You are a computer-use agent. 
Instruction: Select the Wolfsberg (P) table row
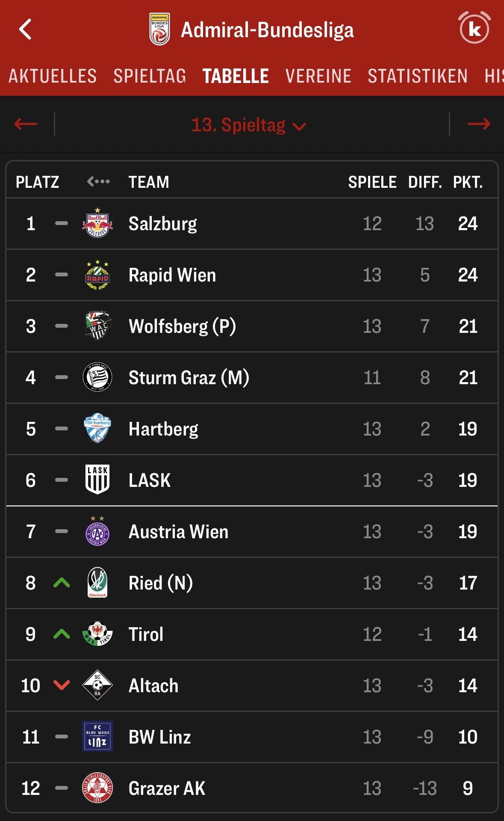(x=252, y=326)
